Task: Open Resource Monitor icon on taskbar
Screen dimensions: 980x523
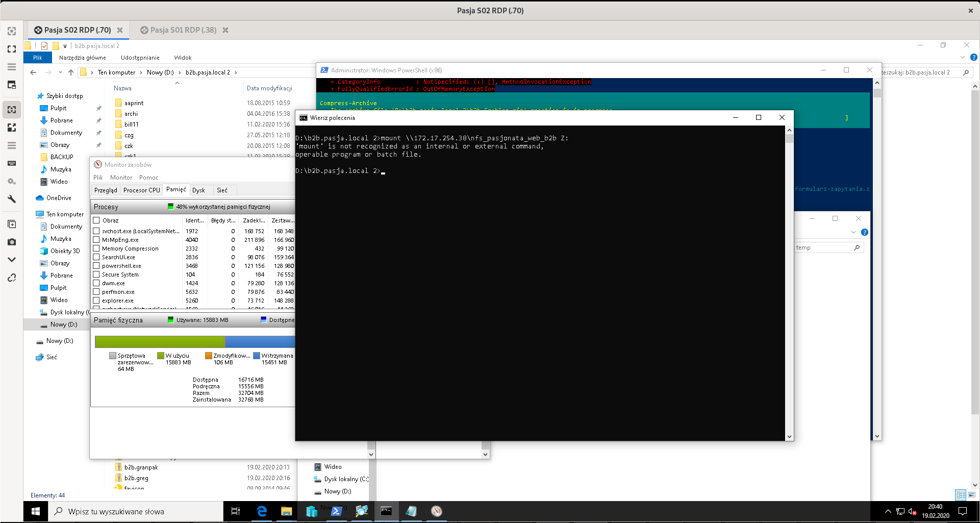Action: click(x=436, y=511)
